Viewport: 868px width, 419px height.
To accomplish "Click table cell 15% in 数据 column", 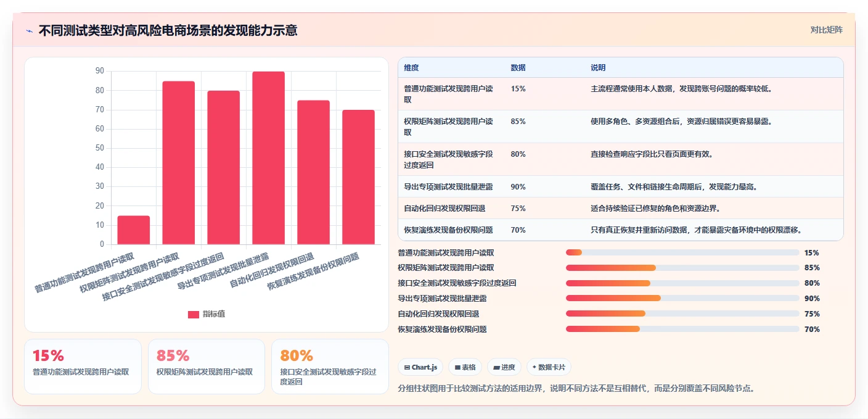I will pos(518,89).
